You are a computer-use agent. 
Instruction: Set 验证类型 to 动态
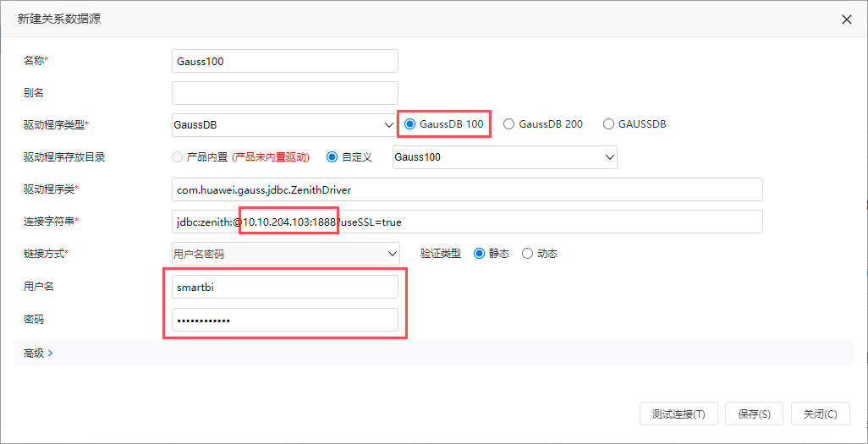coord(528,254)
